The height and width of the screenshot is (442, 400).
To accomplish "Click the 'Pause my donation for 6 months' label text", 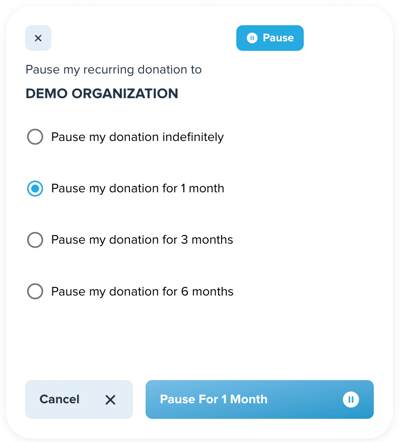I will point(142,291).
